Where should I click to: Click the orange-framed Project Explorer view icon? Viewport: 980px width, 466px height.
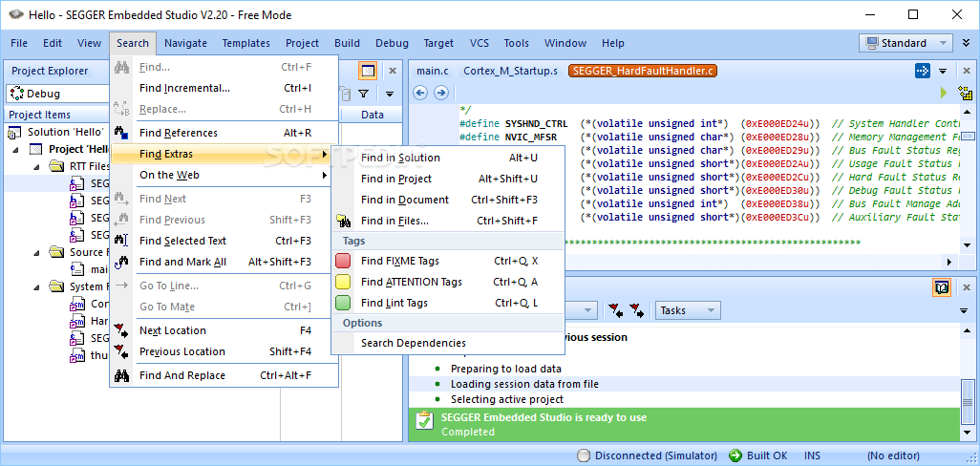[x=368, y=71]
